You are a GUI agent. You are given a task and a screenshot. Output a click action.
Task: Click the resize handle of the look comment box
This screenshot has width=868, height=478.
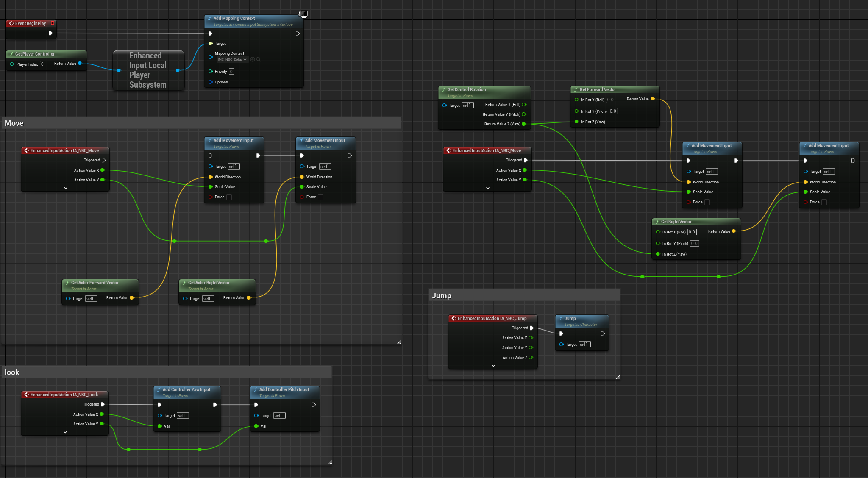click(x=330, y=462)
